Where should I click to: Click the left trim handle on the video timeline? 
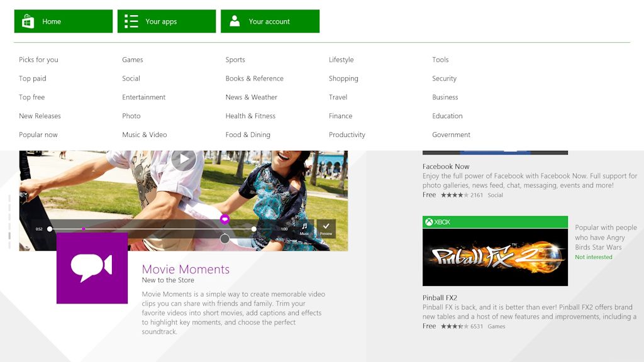click(x=50, y=229)
